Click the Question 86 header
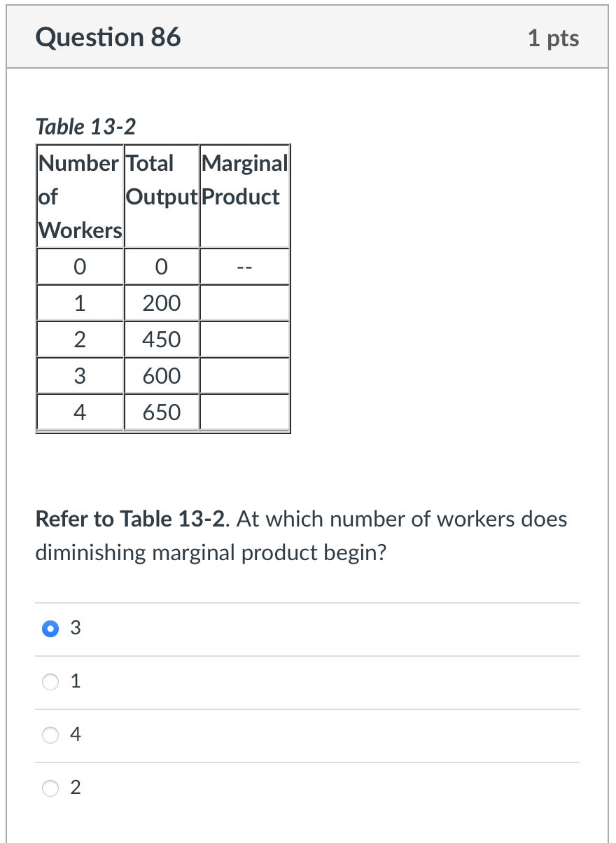Screen dimensions: 616x843 coord(108,37)
